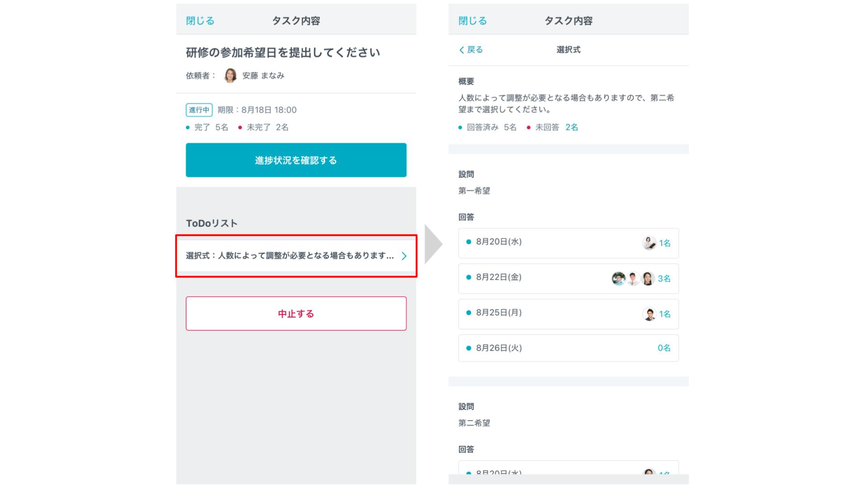Click the 未完了 2名 status text
The image size is (868, 488).
pos(268,127)
